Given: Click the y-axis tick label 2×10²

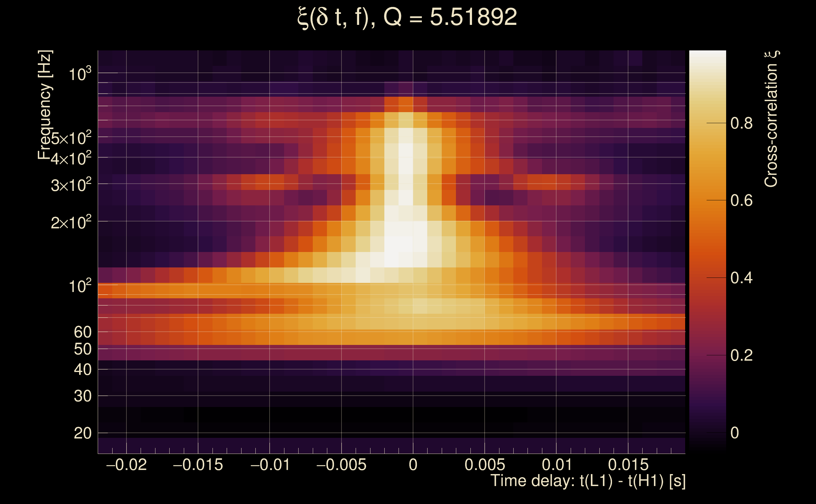Looking at the screenshot, I should click(71, 222).
